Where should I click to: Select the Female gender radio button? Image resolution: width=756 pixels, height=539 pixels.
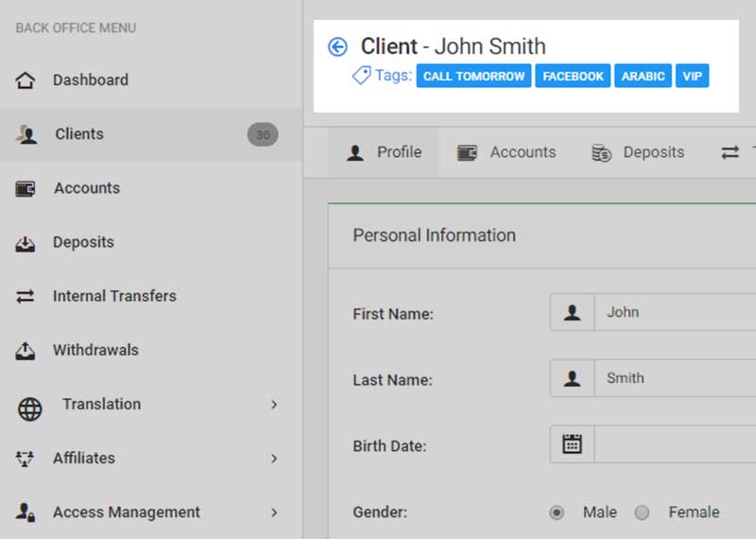(643, 513)
